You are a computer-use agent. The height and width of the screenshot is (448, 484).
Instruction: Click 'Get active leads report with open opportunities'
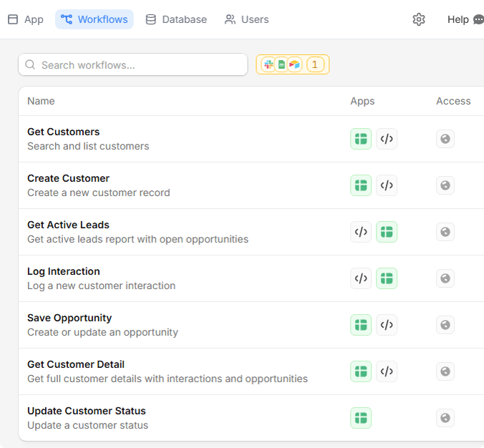[138, 240]
